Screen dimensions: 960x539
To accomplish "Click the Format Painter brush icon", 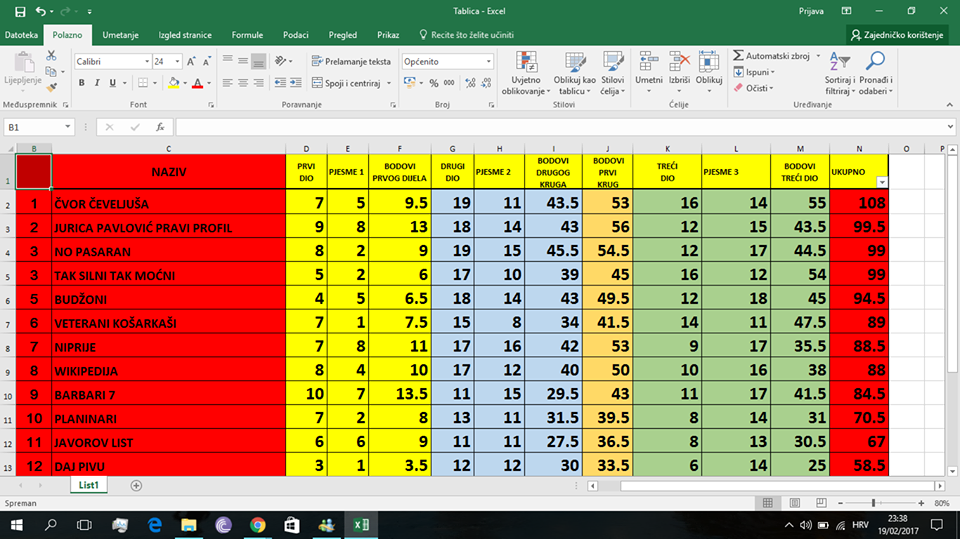I will [51, 88].
